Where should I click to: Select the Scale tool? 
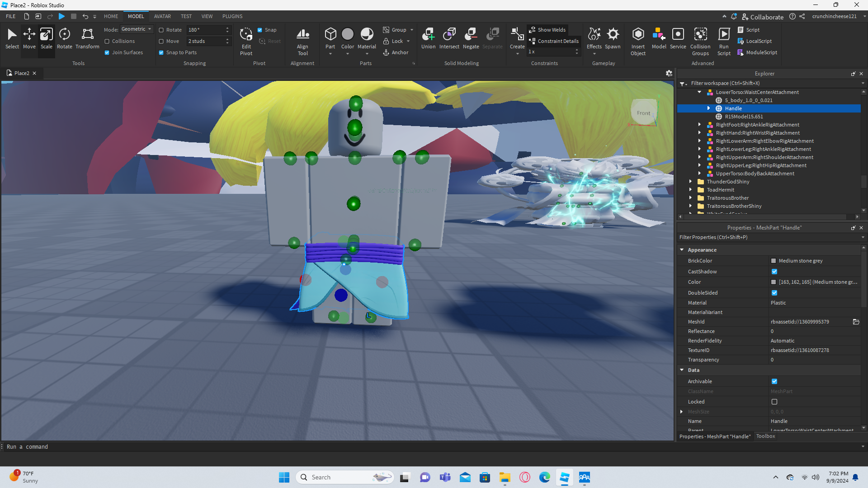tap(46, 38)
